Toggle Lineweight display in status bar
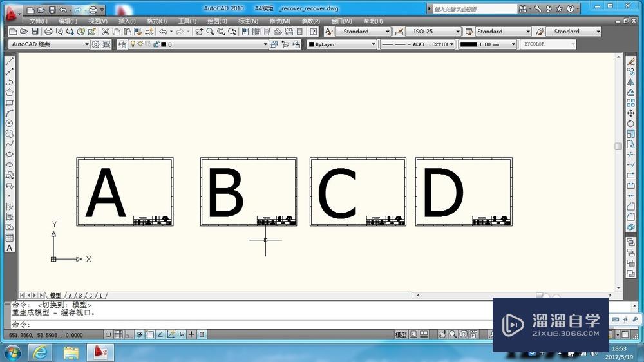 (x=191, y=334)
